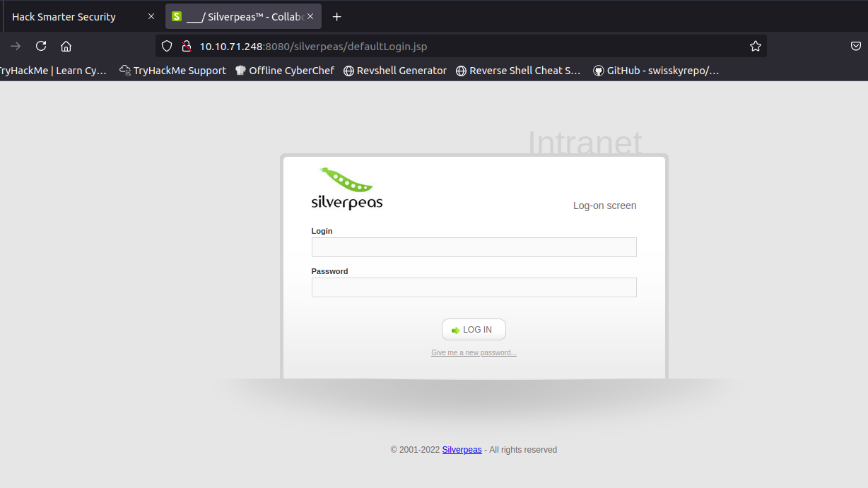868x488 pixels.
Task: Click the Intranet heading text
Action: (x=585, y=143)
